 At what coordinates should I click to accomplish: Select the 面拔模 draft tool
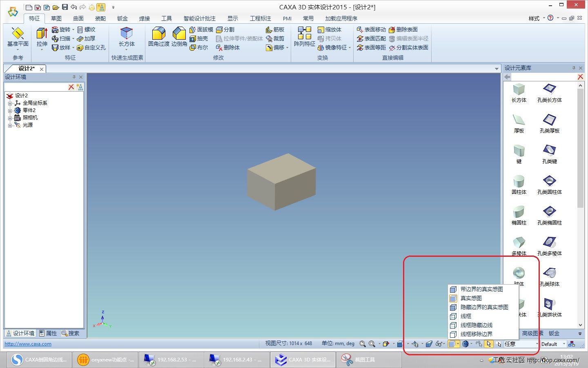(201, 29)
